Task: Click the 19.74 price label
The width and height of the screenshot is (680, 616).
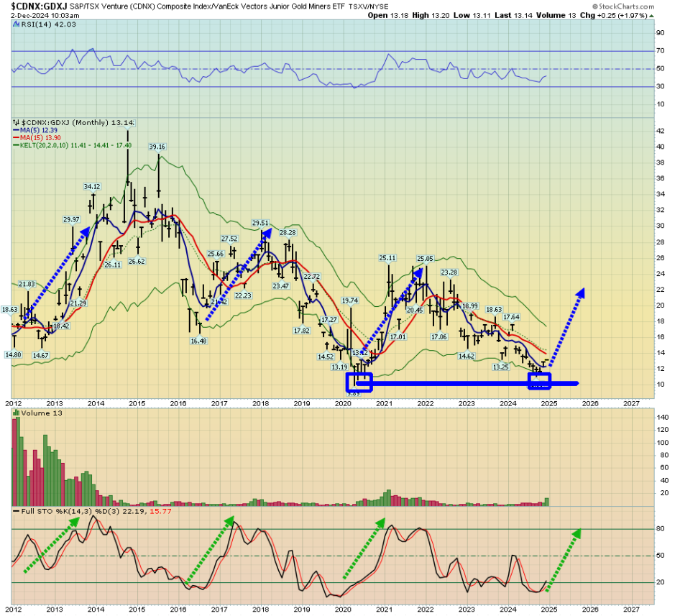Action: pos(350,300)
